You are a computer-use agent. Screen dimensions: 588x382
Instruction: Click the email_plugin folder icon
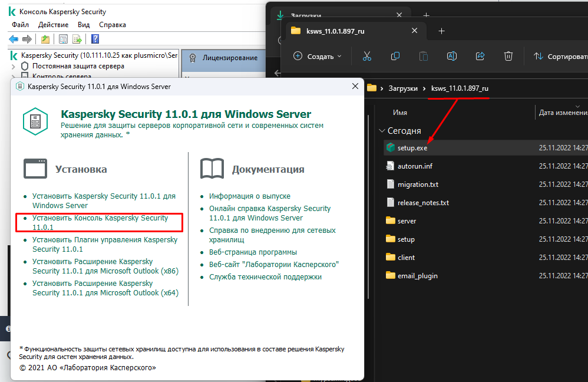[391, 275]
